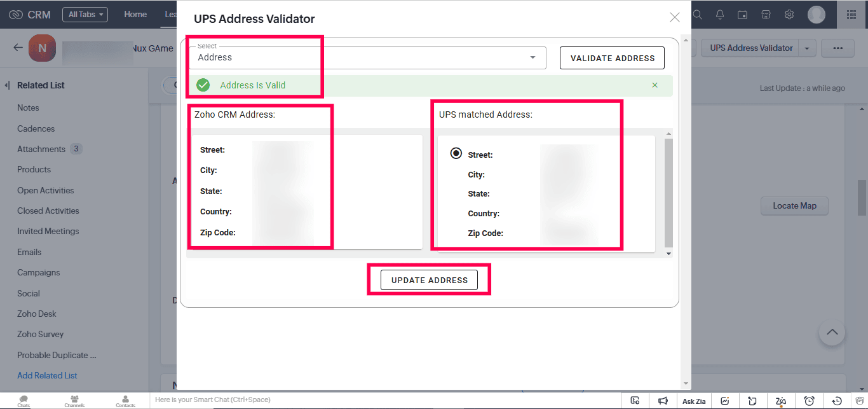The width and height of the screenshot is (868, 409).
Task: Open Channels in the bottom bar
Action: pos(74,401)
